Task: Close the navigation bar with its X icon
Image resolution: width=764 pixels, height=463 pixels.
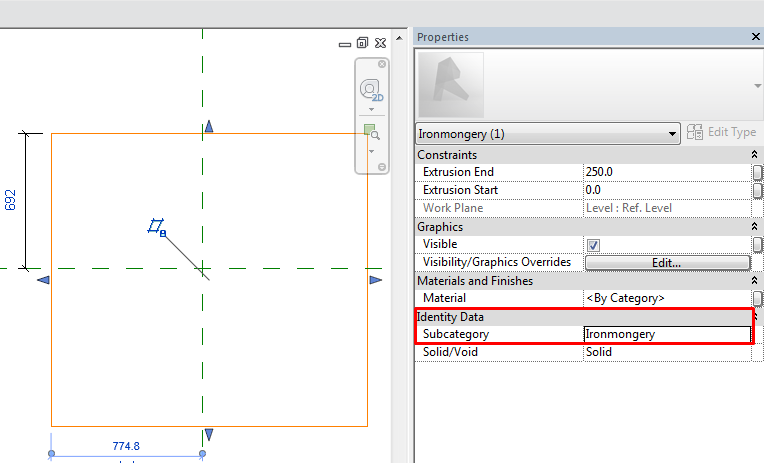Action: coord(382,64)
